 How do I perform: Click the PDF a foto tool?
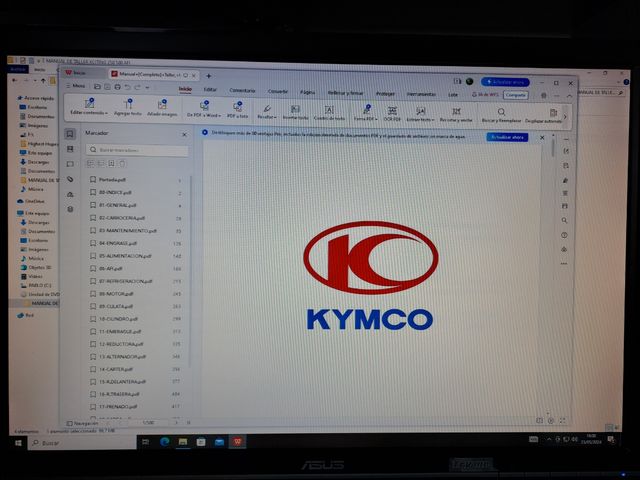click(x=238, y=111)
